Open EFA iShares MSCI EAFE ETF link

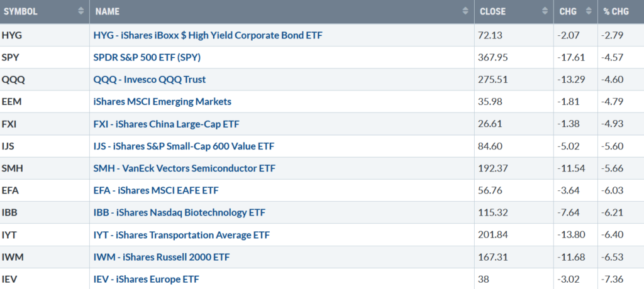[156, 190]
